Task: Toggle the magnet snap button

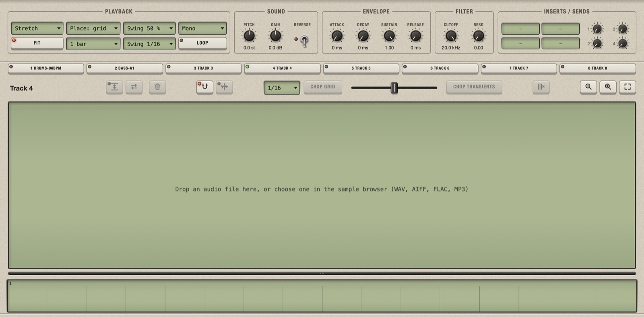Action: click(204, 87)
